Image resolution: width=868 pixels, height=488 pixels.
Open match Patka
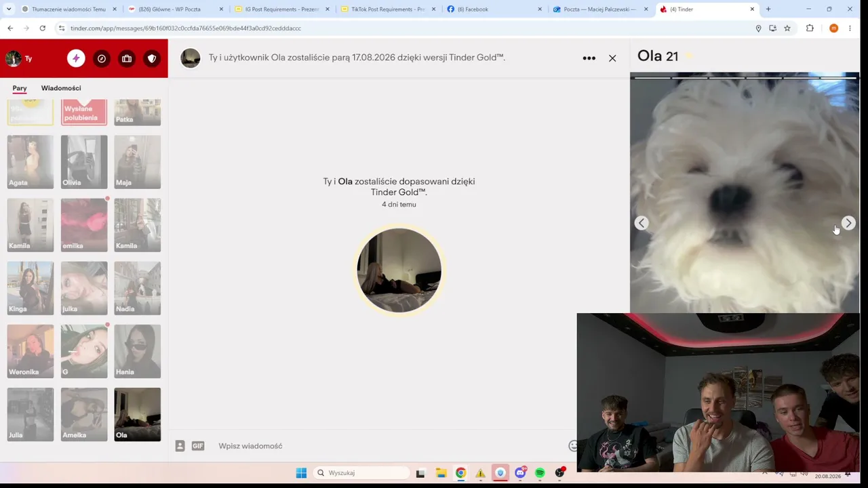point(138,113)
